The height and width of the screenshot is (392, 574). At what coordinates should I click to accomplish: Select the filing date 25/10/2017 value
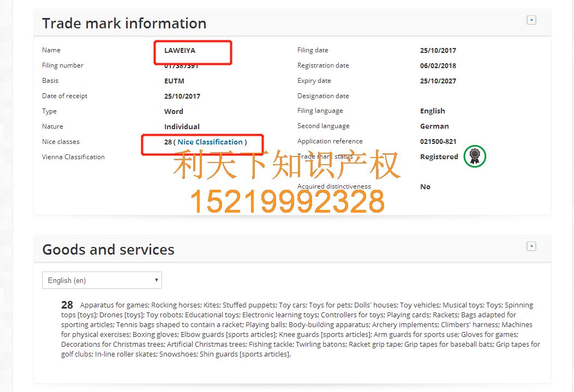pyautogui.click(x=438, y=51)
